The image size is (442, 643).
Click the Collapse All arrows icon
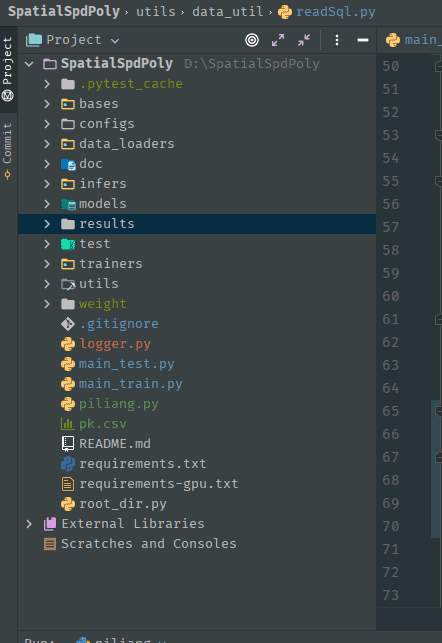(x=304, y=40)
